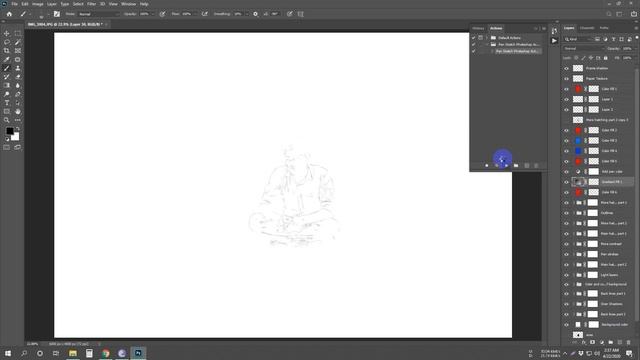The height and width of the screenshot is (360, 640).
Task: Hide the Layer 1 layer
Action: [x=567, y=100]
